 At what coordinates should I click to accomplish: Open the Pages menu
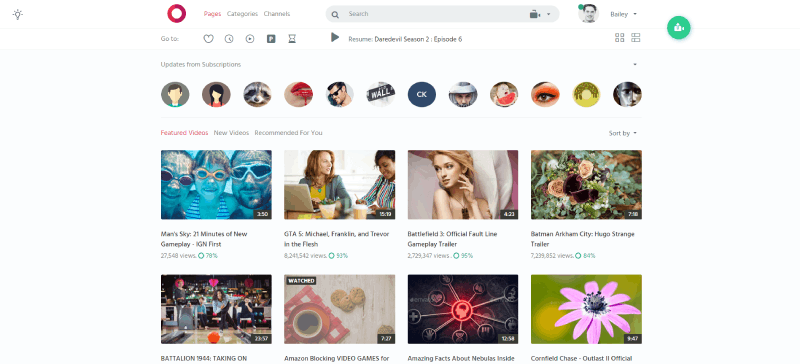pos(212,14)
